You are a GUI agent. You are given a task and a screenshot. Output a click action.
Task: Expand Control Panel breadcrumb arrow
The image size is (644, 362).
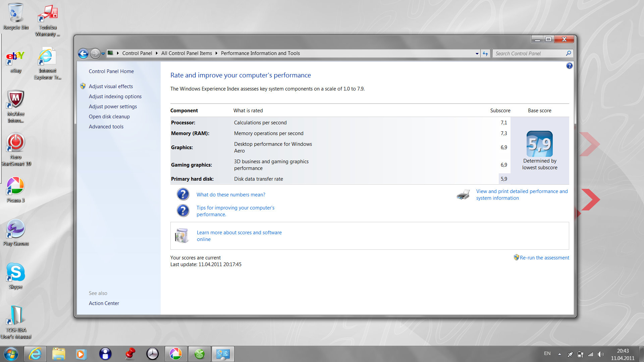(157, 53)
